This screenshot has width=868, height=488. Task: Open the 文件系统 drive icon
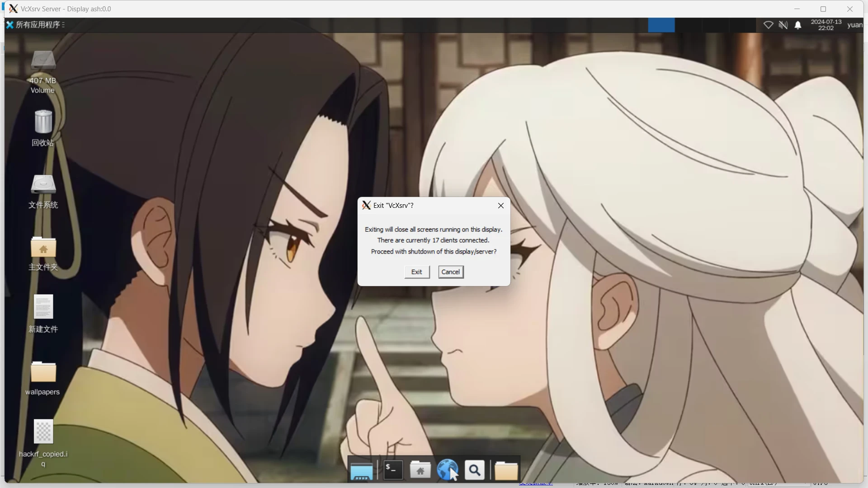[x=43, y=185]
